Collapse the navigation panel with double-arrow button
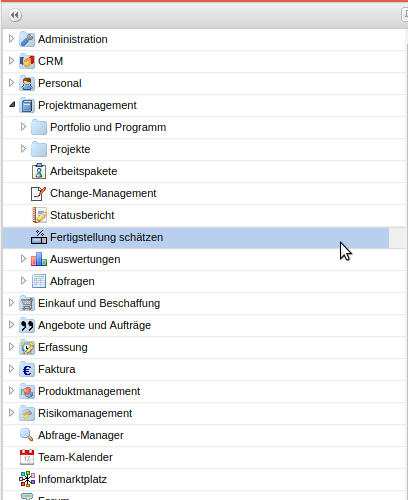Screen dimensions: 408x500 point(15,15)
